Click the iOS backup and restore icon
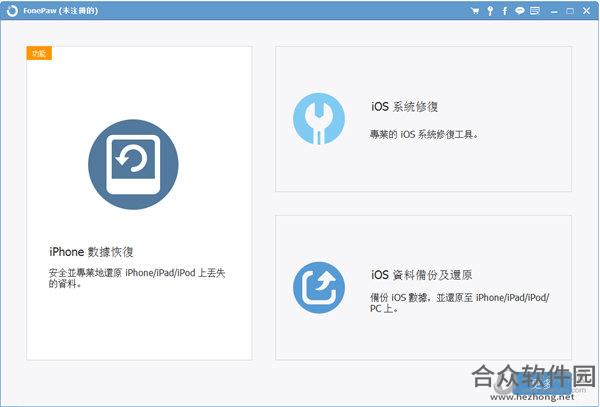This screenshot has width=600, height=407. 319,287
